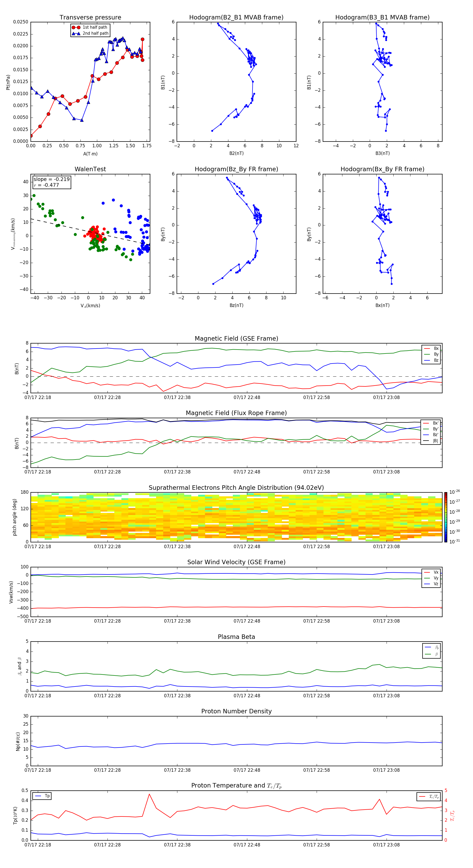Select the Te/Tp legend entry in temperature panel
Screen dimensions: 473x868
click(429, 796)
